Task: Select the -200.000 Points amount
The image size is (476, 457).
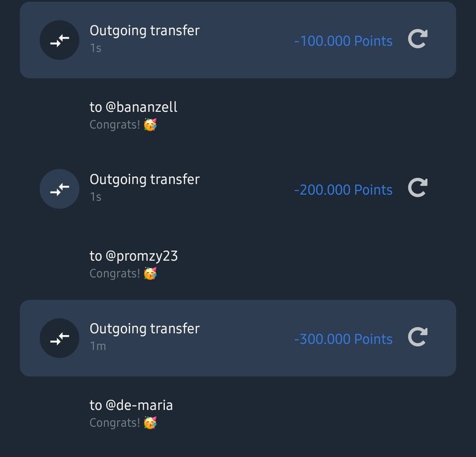Action: (343, 190)
